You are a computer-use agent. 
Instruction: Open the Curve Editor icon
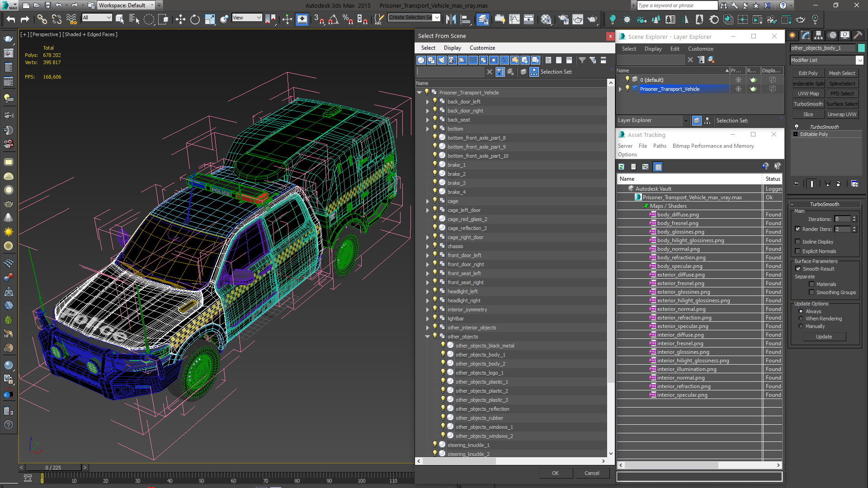[x=514, y=19]
